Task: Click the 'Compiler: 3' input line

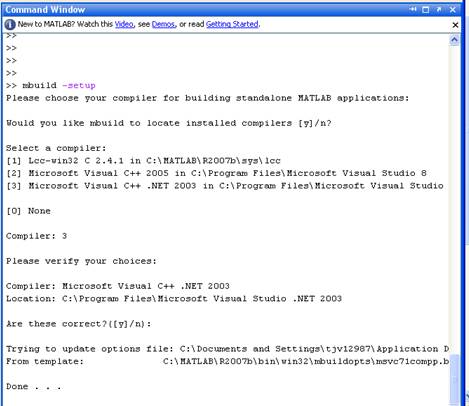Action: coord(36,236)
